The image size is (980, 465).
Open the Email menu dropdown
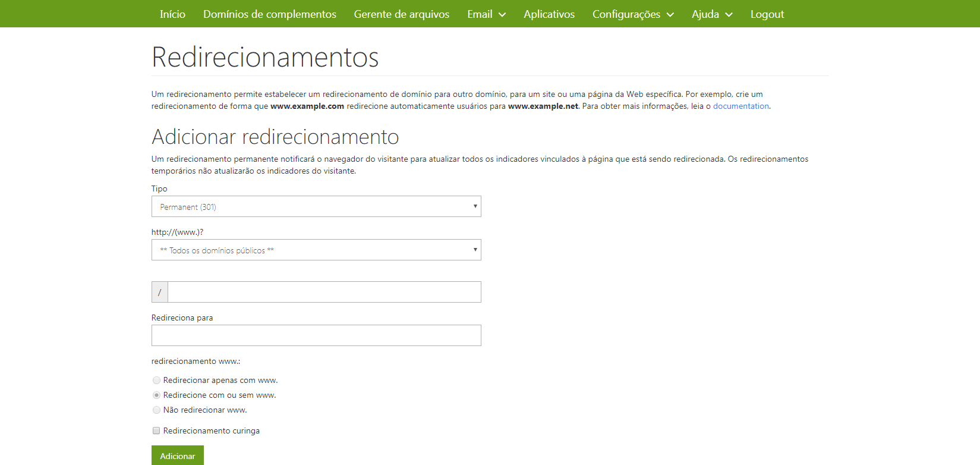(486, 14)
